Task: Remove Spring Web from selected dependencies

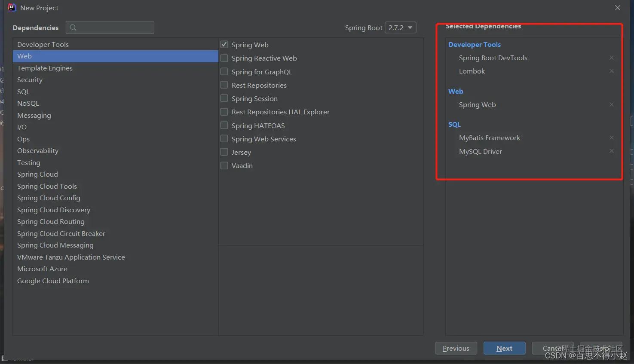Action: tap(611, 104)
